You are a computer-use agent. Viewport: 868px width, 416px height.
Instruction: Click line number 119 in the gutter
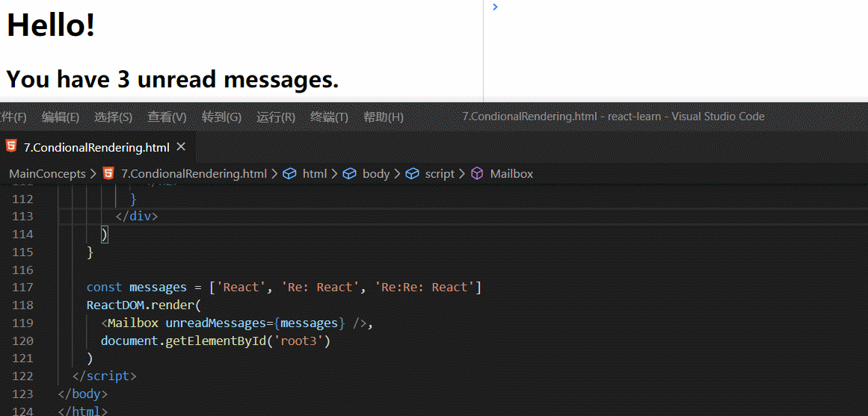[x=22, y=323]
